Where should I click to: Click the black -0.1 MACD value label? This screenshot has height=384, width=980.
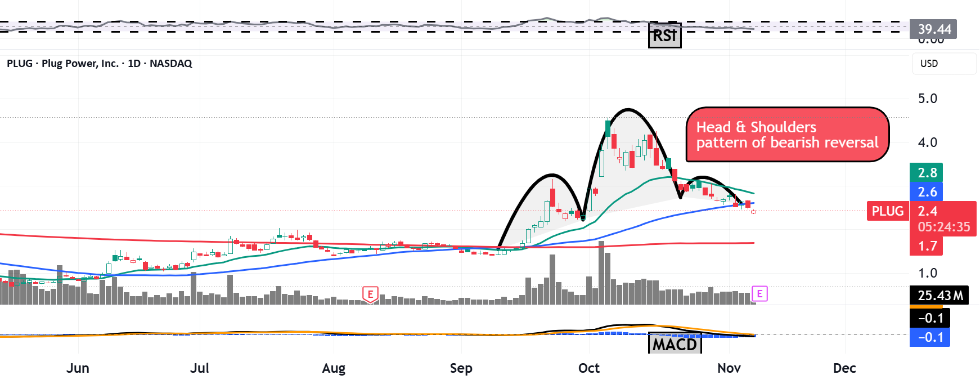click(x=930, y=318)
